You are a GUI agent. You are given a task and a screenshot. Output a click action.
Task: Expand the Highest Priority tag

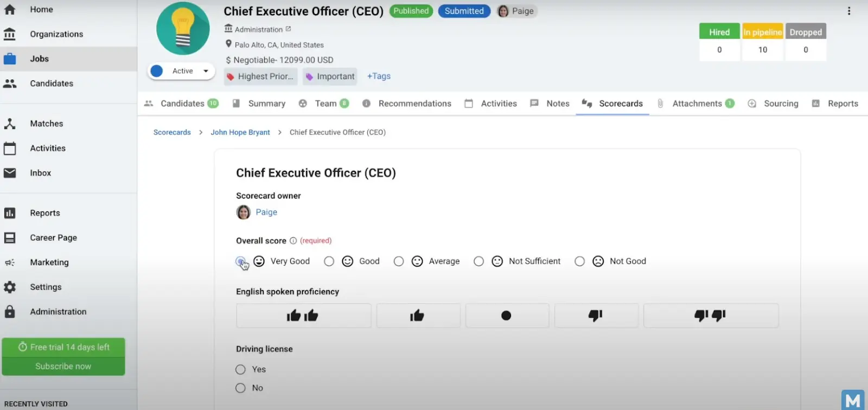260,76
